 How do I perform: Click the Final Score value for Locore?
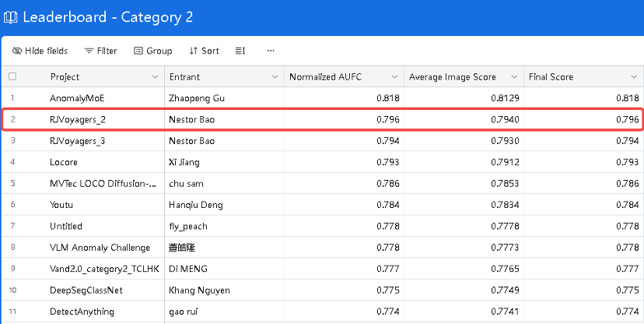point(583,162)
